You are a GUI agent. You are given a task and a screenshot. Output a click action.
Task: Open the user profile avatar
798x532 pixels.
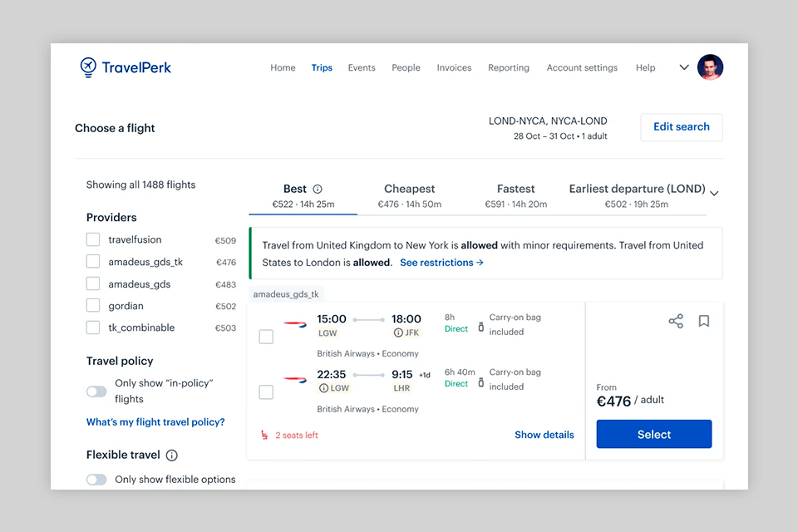(710, 67)
